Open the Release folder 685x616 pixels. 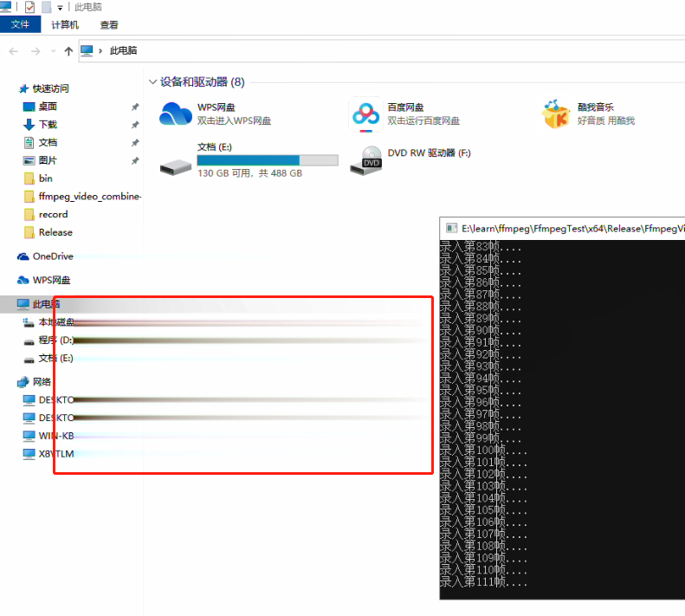point(55,232)
